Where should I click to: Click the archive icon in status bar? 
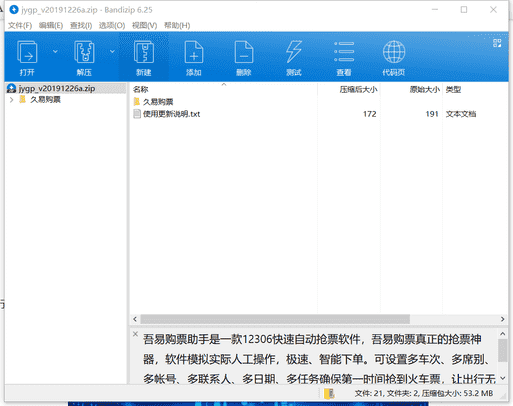point(329,393)
